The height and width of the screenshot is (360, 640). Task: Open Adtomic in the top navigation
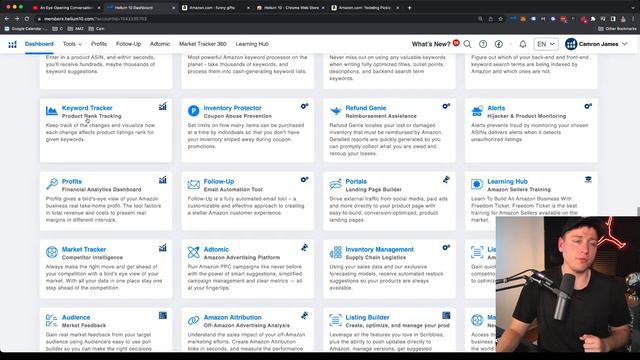pos(160,44)
